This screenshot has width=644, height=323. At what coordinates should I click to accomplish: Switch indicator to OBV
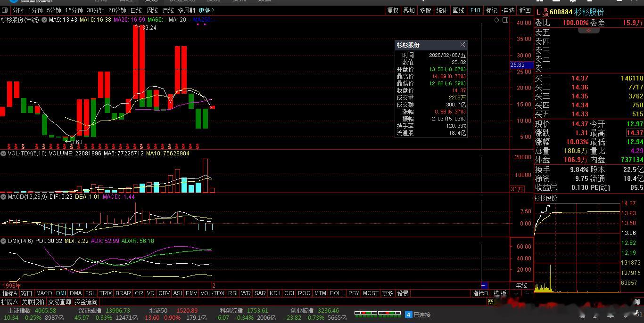164,293
